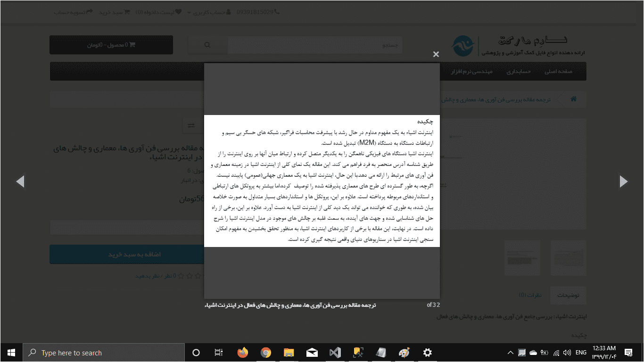Focus the جستجو search field

point(314,45)
